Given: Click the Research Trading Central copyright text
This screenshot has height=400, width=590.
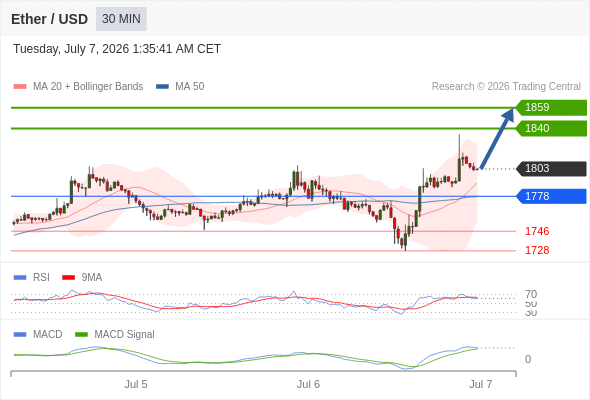Looking at the screenshot, I should point(506,87).
